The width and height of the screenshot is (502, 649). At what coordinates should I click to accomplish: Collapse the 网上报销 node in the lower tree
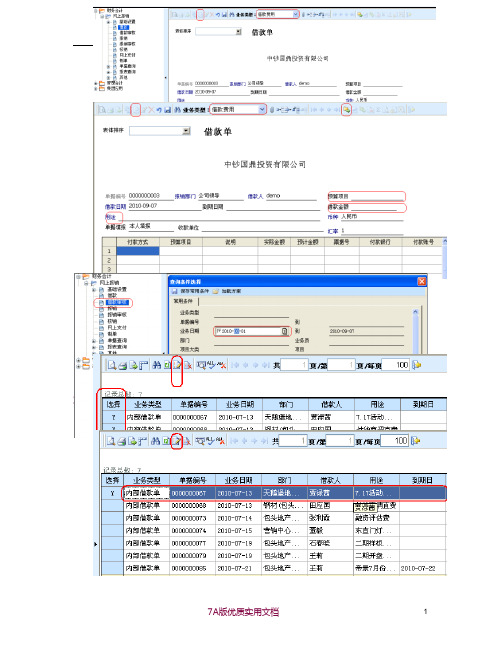pos(86,283)
